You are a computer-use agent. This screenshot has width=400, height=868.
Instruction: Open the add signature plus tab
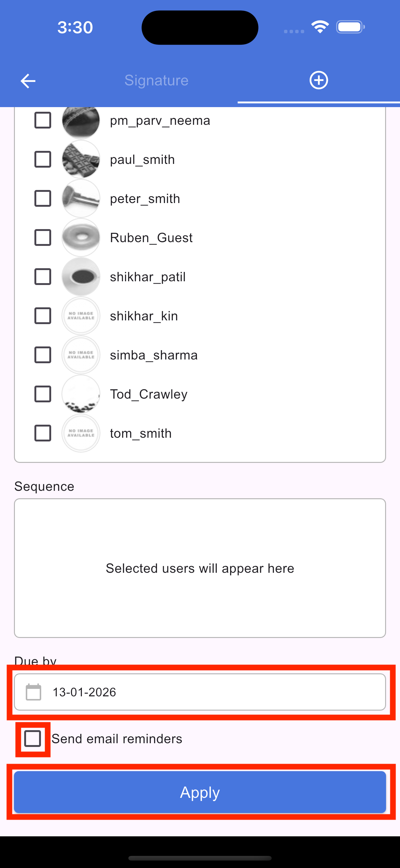click(x=318, y=80)
